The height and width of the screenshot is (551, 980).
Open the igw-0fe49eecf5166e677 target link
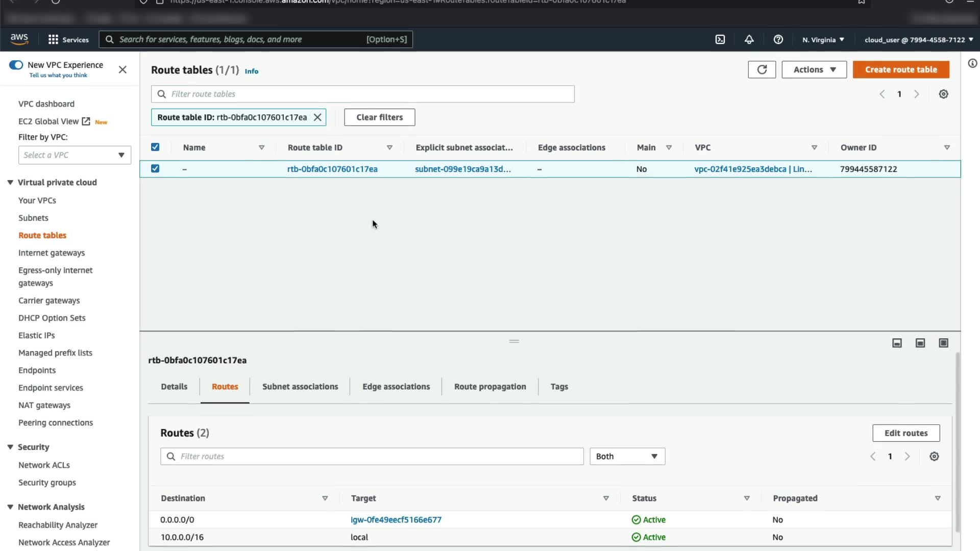396,519
